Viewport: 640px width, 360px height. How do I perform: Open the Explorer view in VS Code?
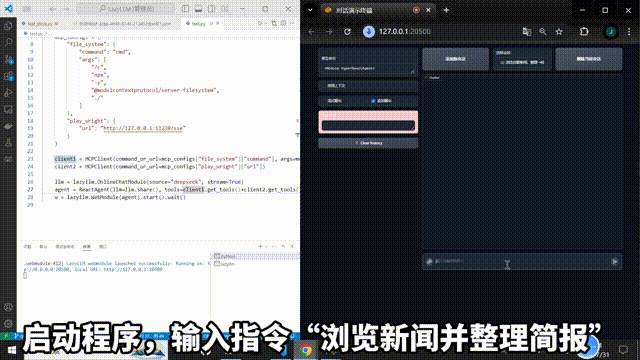(8, 26)
